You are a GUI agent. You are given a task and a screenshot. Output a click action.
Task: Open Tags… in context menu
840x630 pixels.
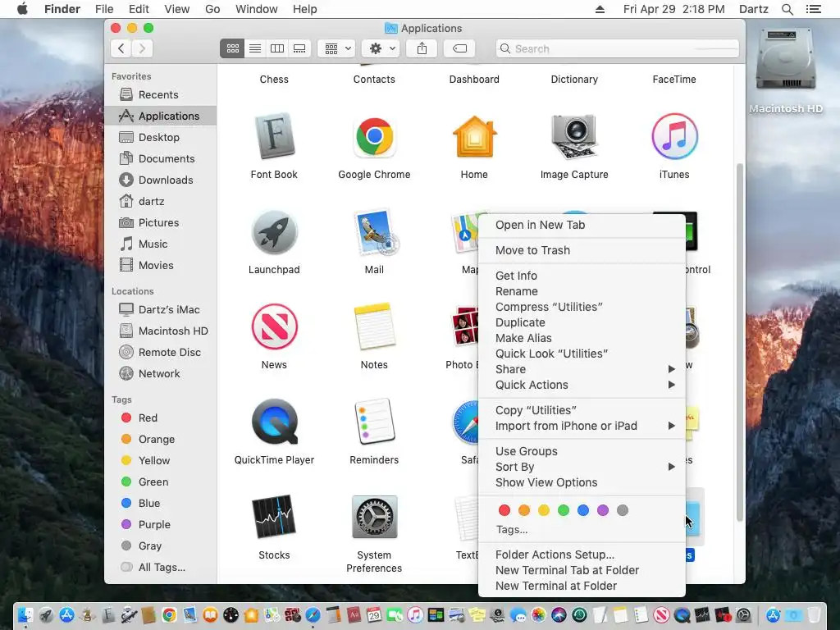pyautogui.click(x=512, y=530)
